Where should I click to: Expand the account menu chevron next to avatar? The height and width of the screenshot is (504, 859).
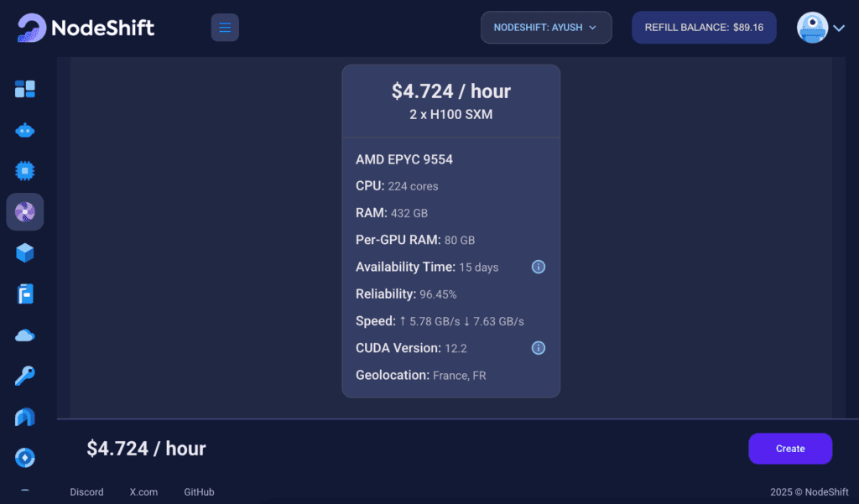[x=839, y=28]
